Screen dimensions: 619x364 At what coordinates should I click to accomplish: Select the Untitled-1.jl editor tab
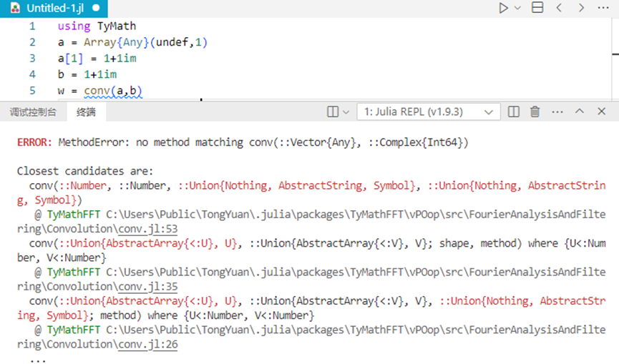[54, 9]
